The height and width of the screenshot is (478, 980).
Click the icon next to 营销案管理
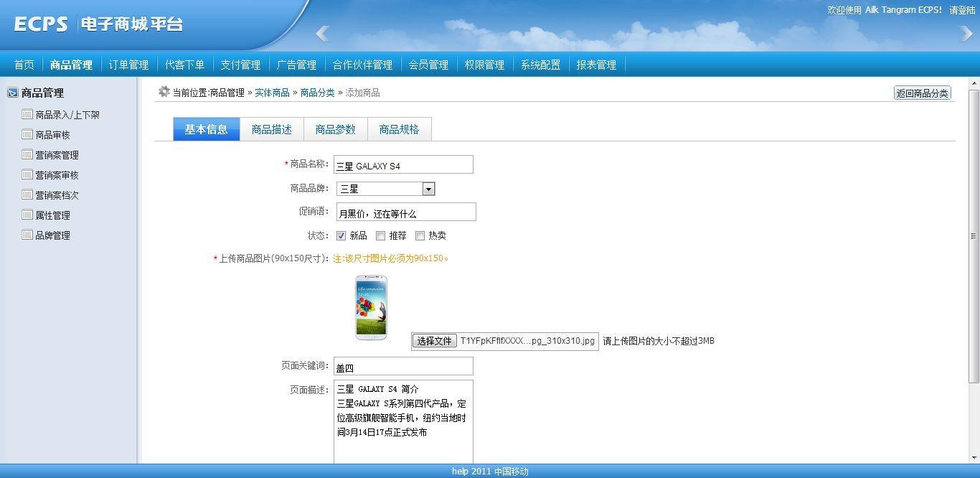pos(27,154)
